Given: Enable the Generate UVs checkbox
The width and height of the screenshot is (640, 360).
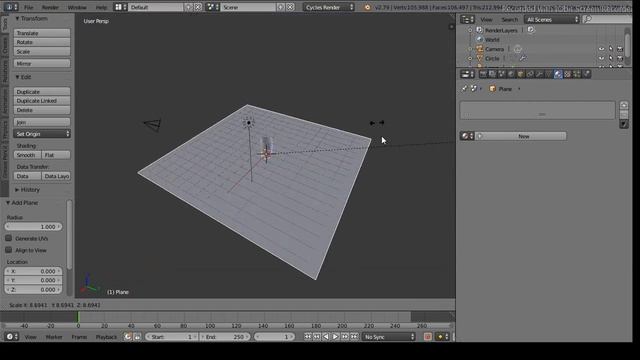Looking at the screenshot, I should (9, 238).
